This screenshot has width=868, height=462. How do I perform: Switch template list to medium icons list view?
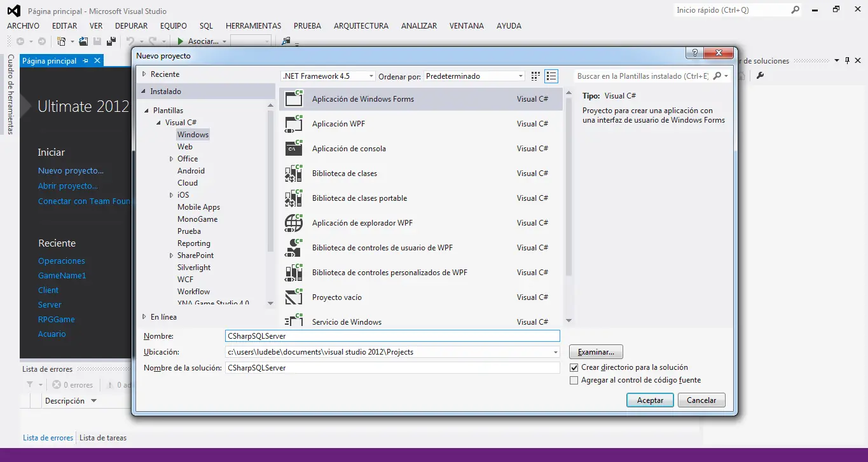pos(551,76)
